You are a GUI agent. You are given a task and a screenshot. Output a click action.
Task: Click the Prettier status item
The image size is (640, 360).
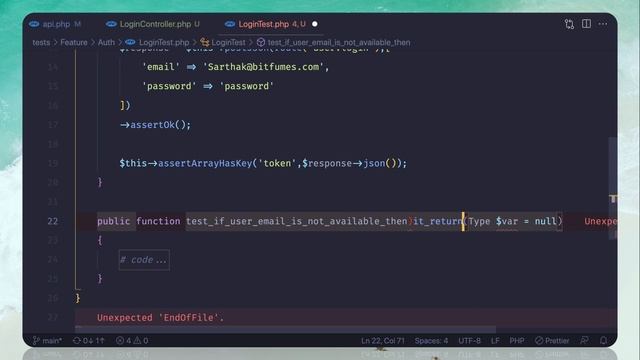pyautogui.click(x=552, y=340)
